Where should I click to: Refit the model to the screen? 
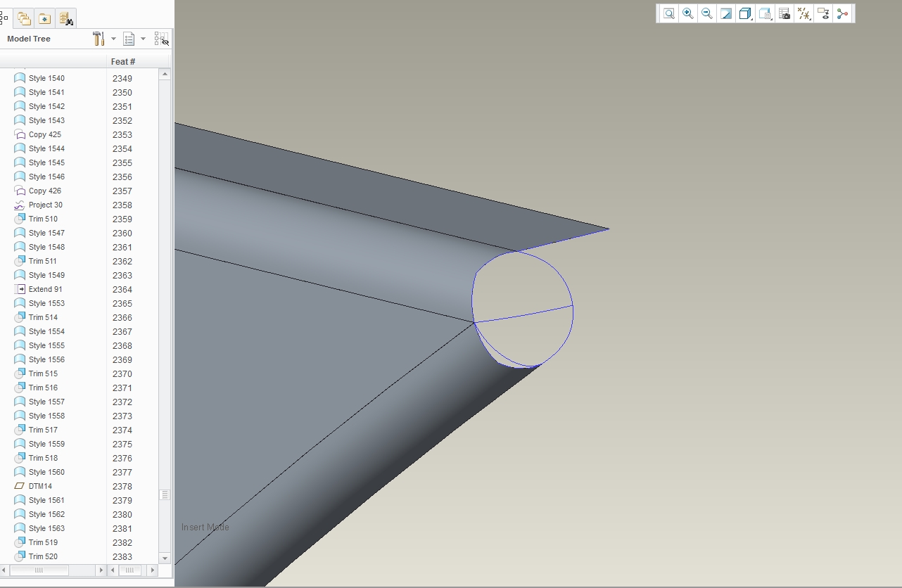(668, 13)
